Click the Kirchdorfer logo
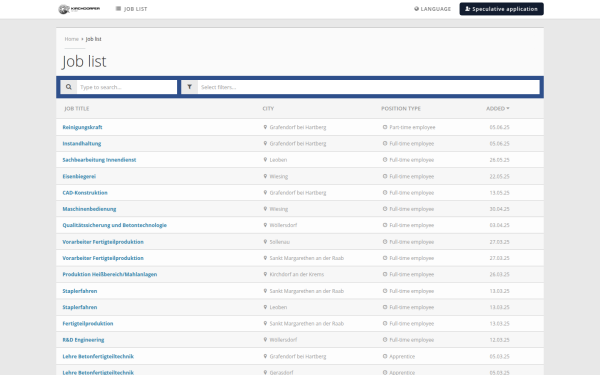600x375 pixels. coord(79,9)
